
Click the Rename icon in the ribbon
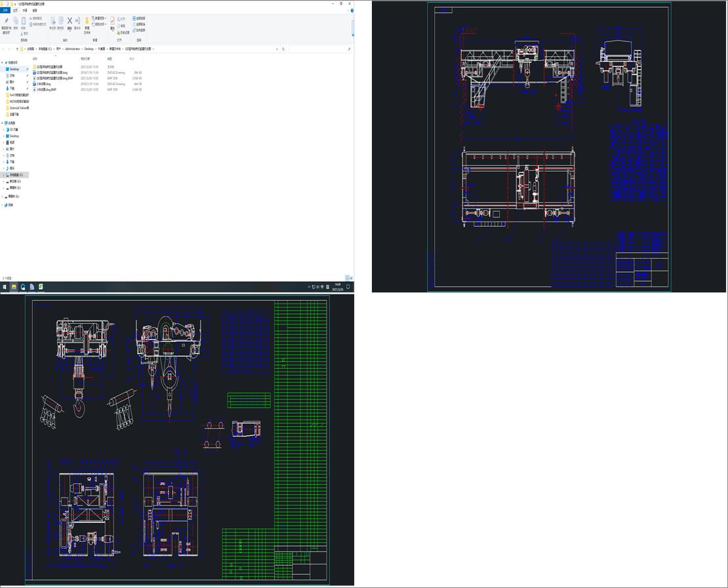point(77,23)
